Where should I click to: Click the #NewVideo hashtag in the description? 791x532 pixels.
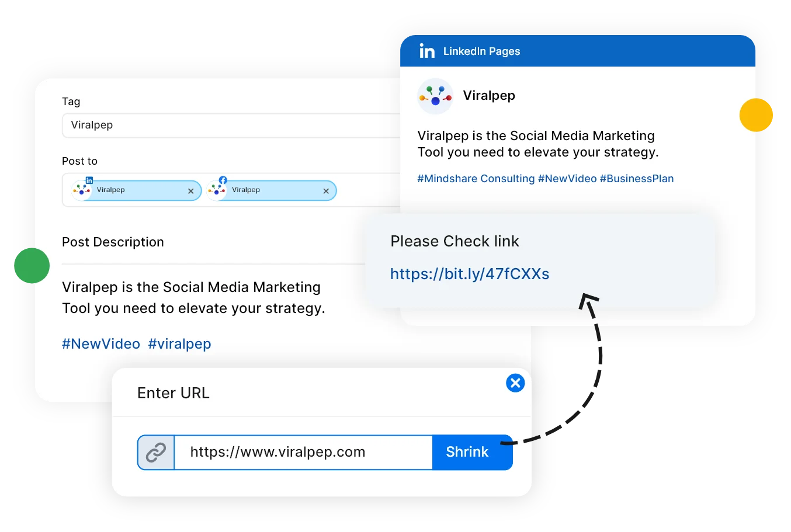pyautogui.click(x=100, y=343)
